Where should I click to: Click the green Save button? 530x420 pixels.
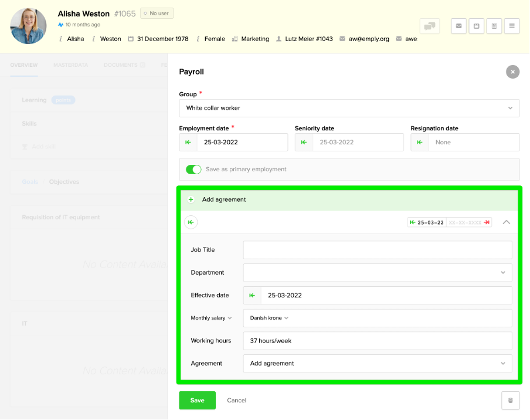coord(197,400)
